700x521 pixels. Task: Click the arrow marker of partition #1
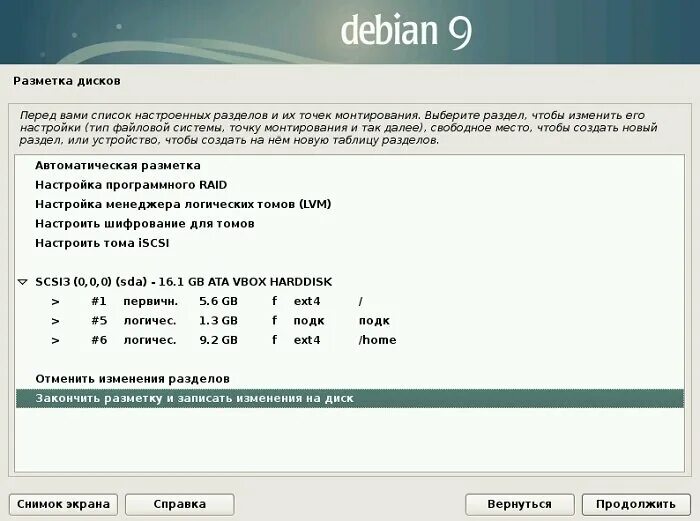(55, 302)
